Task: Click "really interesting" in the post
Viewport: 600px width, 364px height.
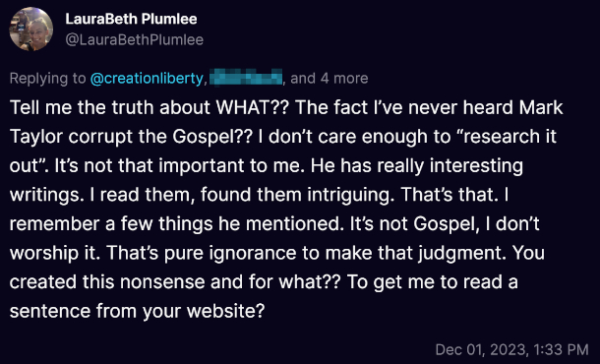Action: click(450, 165)
